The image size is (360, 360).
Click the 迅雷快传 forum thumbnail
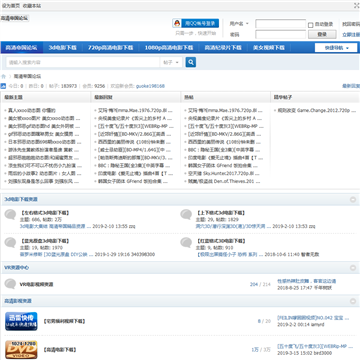click(21, 321)
